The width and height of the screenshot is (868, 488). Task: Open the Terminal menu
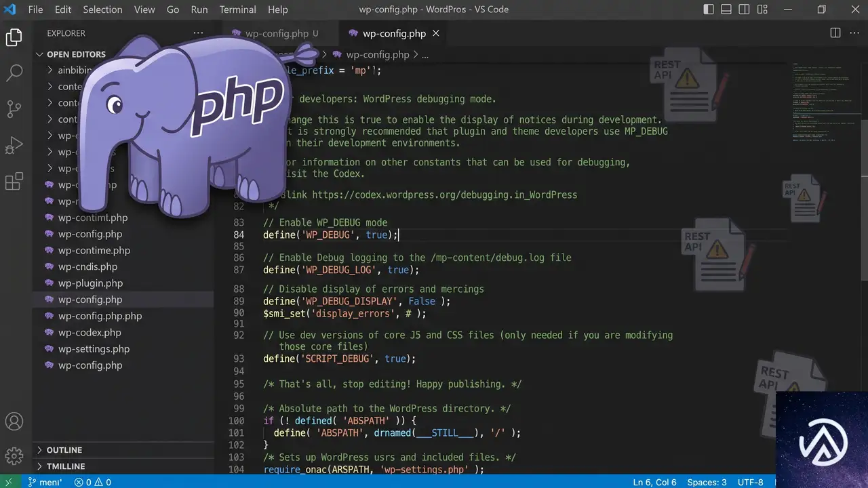[238, 9]
